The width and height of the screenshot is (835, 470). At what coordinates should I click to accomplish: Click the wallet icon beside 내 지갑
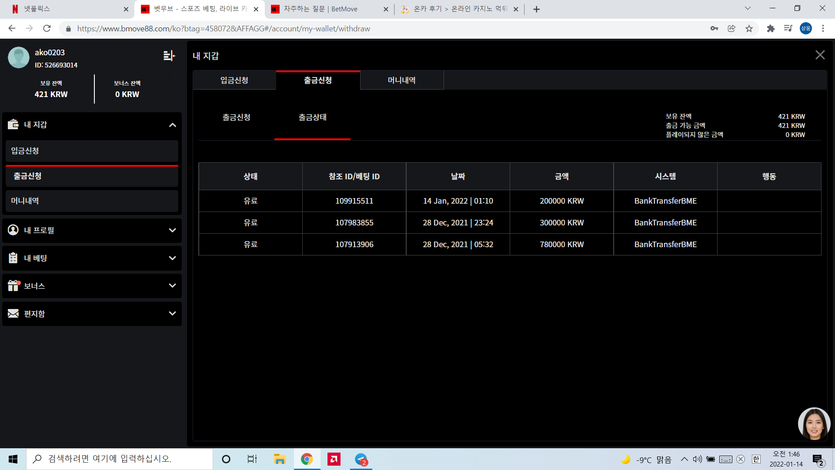click(13, 125)
